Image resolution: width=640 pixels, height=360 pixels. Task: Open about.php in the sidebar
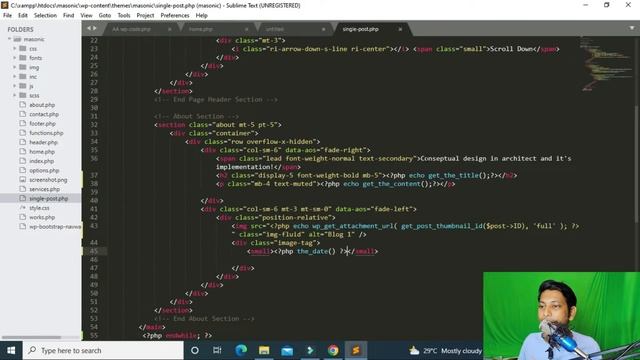42,105
